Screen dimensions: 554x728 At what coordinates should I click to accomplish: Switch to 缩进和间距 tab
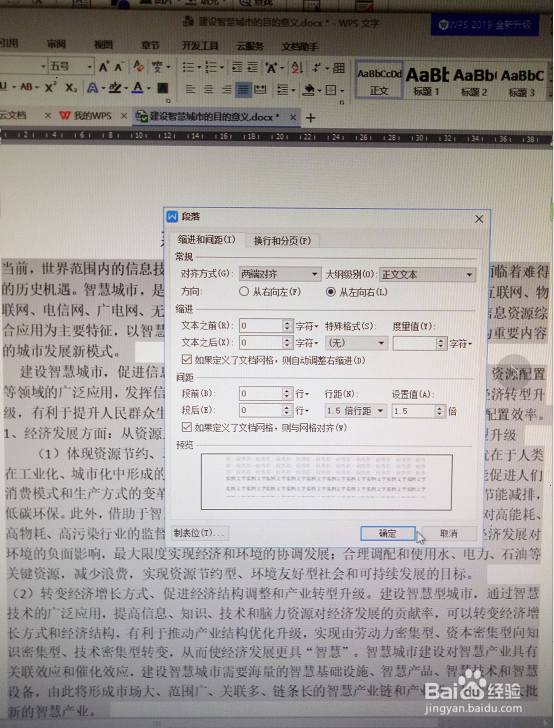coord(207,240)
